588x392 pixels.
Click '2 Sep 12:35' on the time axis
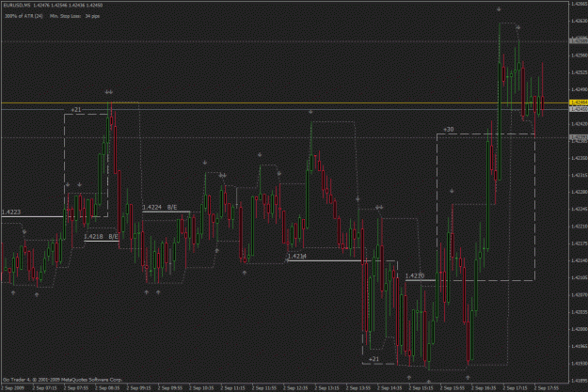pyautogui.click(x=295, y=388)
